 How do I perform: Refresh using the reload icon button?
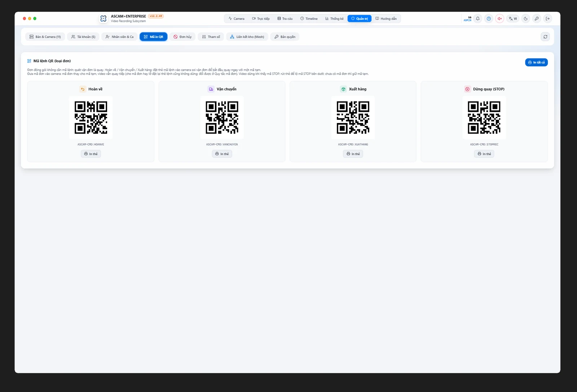tap(545, 37)
